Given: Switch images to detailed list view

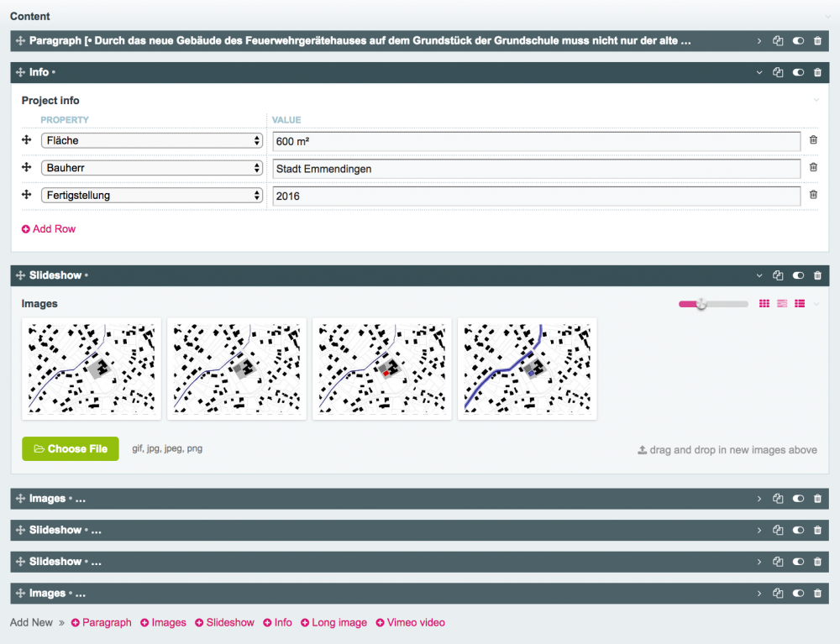Looking at the screenshot, I should 800,304.
